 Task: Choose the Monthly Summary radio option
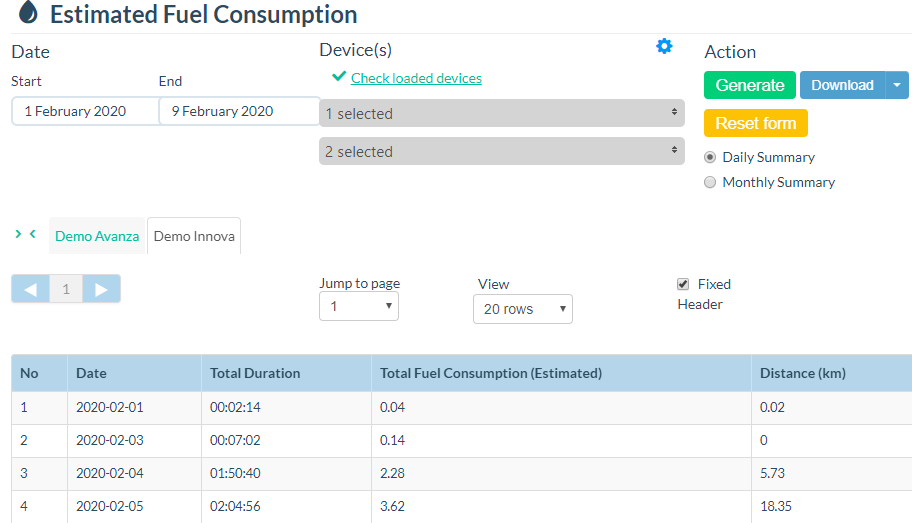coord(711,182)
